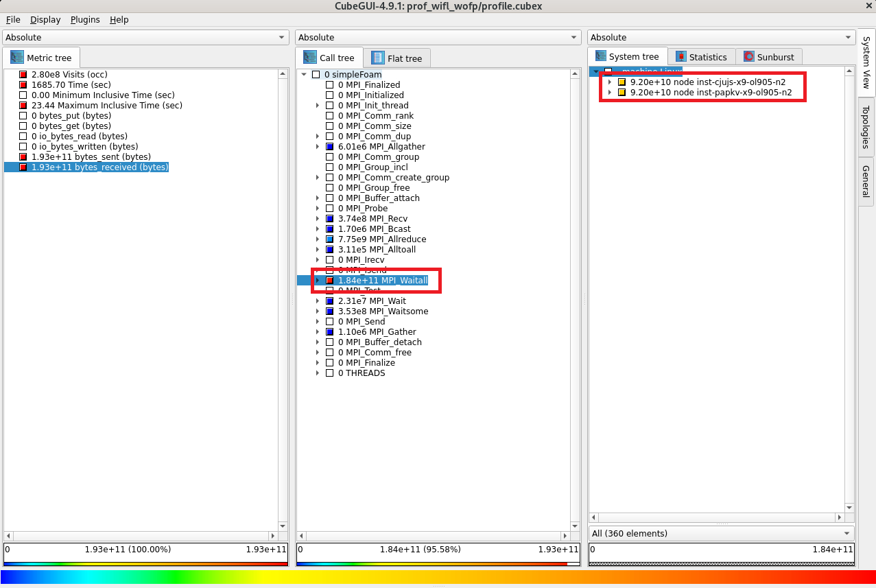The height and width of the screenshot is (588, 876).
Task: Click the Sunburst tab icon
Action: pos(749,57)
